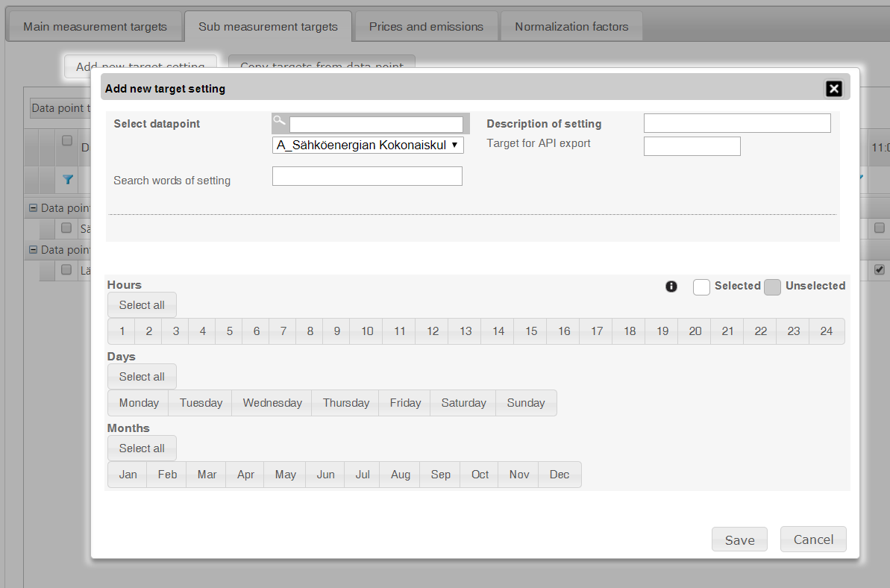Toggle the checked box at right of Lä row

(x=880, y=269)
